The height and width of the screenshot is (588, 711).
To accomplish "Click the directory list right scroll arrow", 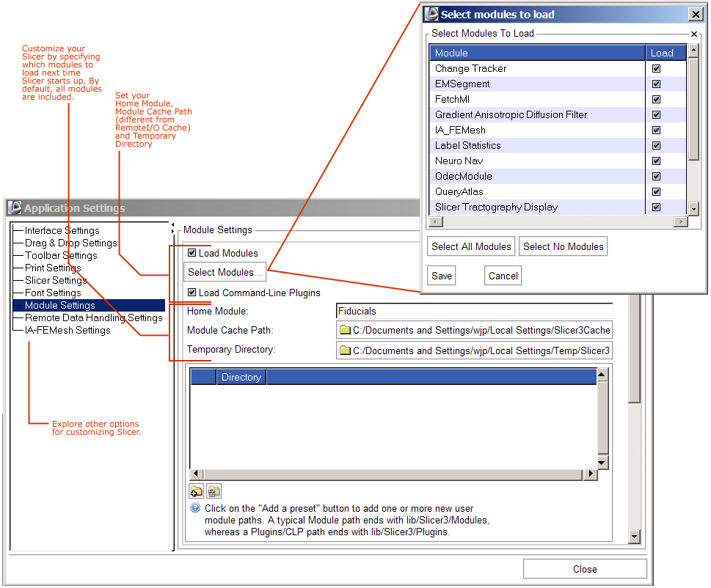I will click(590, 474).
